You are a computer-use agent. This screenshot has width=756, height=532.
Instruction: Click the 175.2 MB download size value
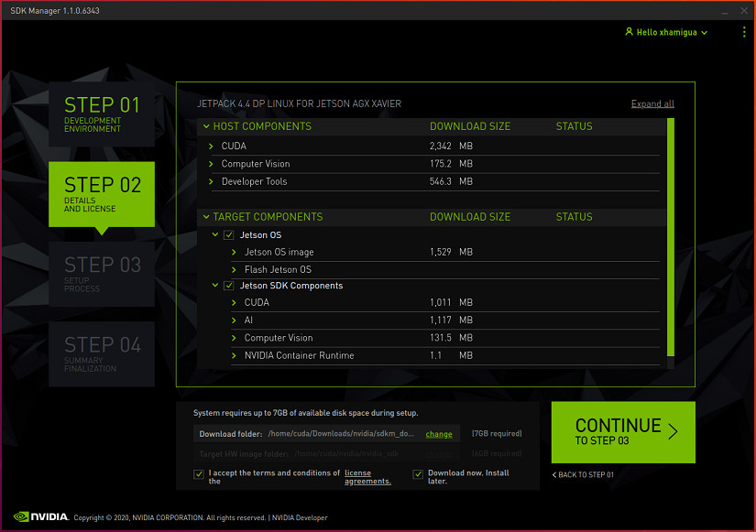(451, 164)
